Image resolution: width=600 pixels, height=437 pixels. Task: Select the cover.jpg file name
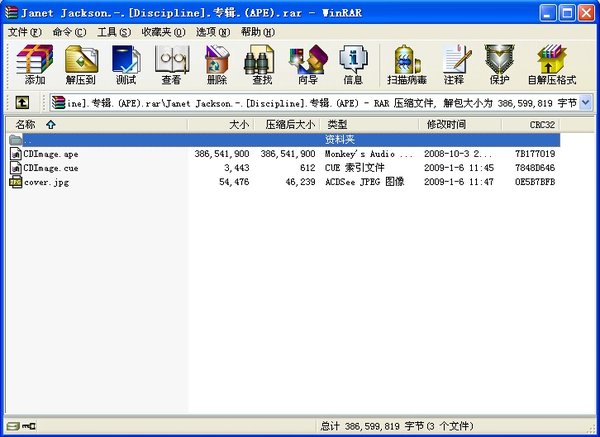pos(46,182)
